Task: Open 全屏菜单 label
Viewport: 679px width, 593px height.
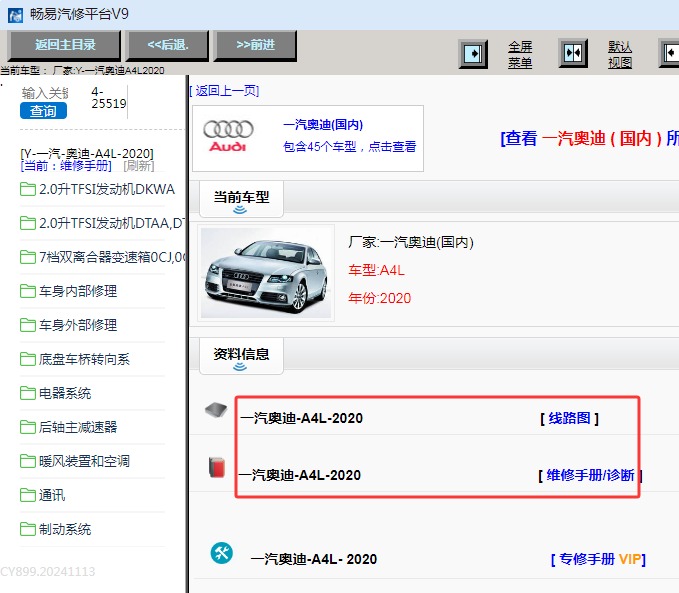Action: (x=520, y=55)
